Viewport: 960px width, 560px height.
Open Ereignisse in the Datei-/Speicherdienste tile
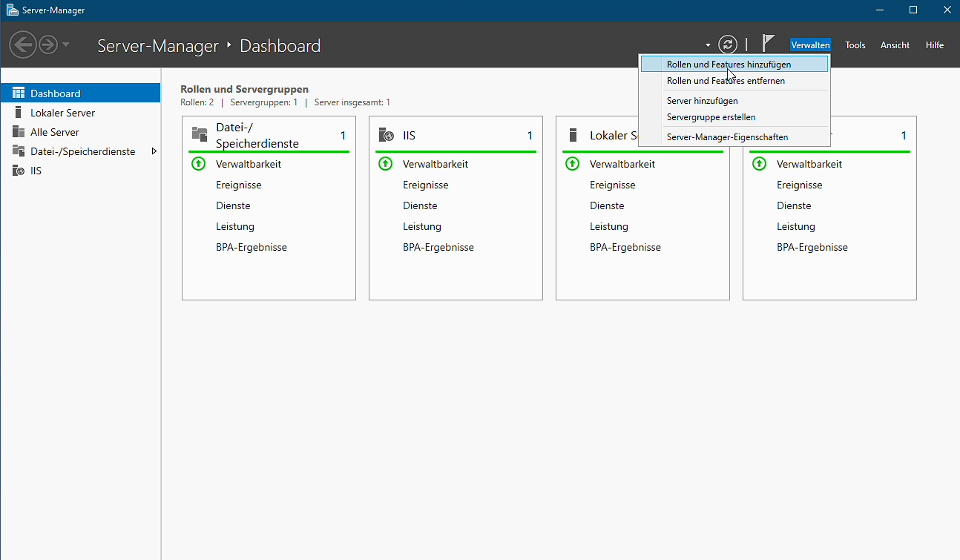239,185
